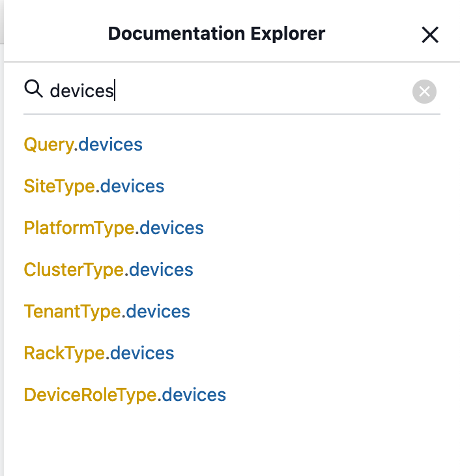Image resolution: width=460 pixels, height=476 pixels.
Task: Open the ClusterType type link
Action: point(74,270)
